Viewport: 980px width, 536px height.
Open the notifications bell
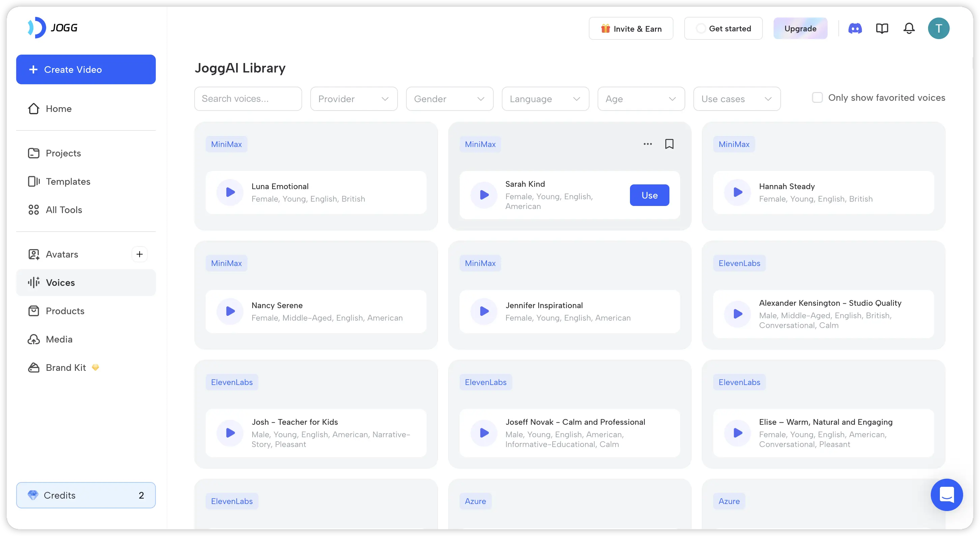pos(909,29)
